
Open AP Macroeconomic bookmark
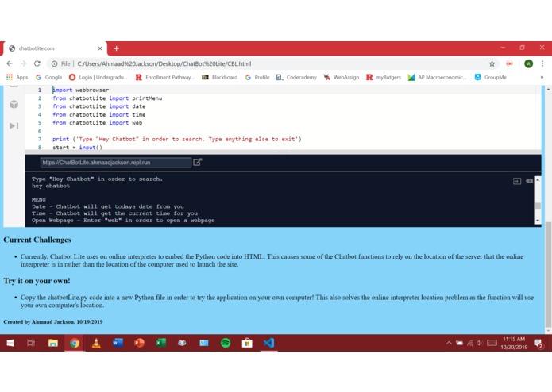pos(438,77)
